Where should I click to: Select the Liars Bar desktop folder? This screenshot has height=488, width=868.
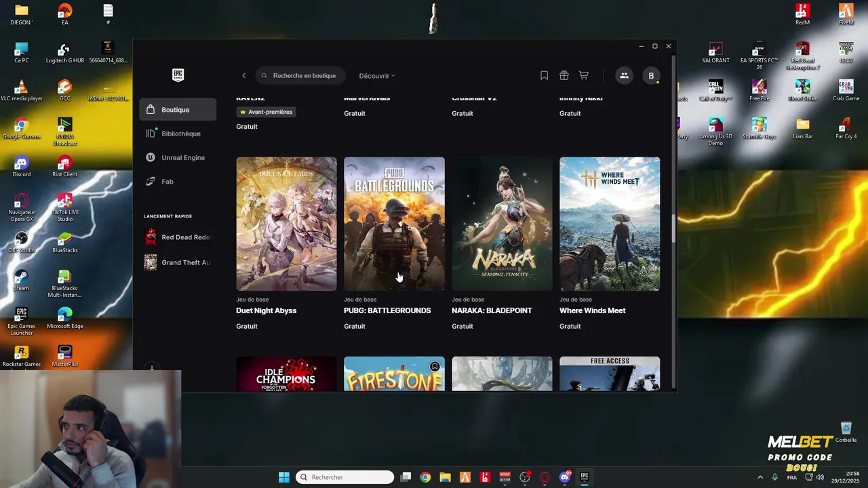(802, 129)
